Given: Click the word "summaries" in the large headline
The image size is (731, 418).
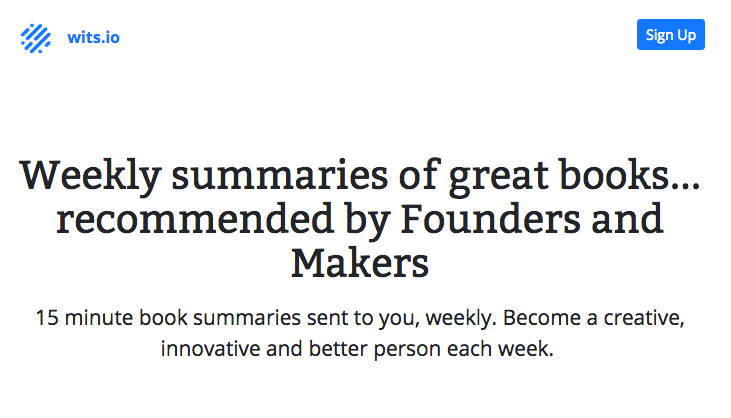Looking at the screenshot, I should (280, 176).
